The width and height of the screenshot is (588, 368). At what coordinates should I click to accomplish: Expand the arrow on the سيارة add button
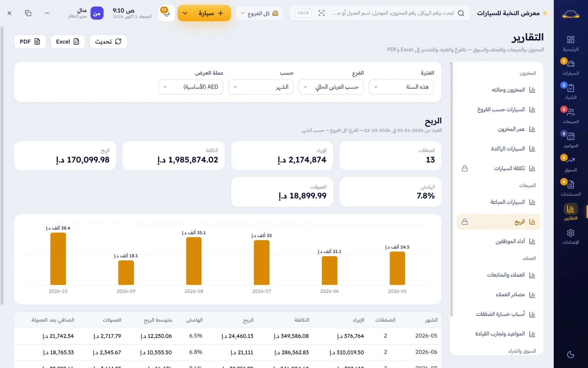coord(185,13)
